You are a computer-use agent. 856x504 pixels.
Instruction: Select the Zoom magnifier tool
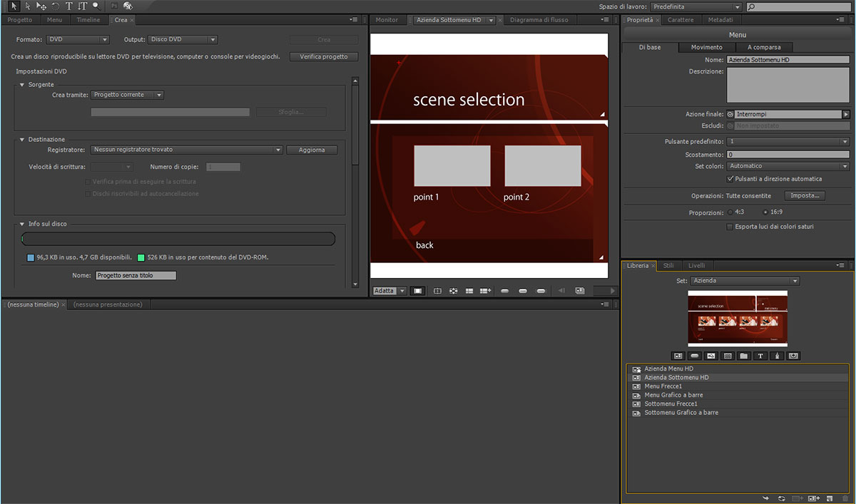(x=96, y=6)
